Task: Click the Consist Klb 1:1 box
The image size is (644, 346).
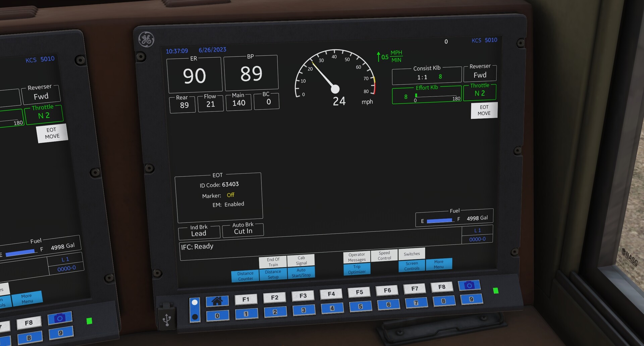Action: tap(427, 76)
